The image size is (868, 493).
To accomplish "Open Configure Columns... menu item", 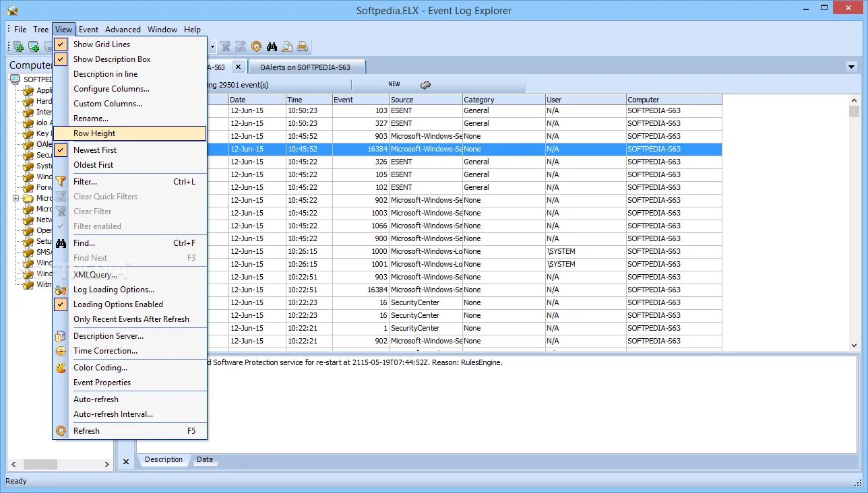I will point(129,89).
